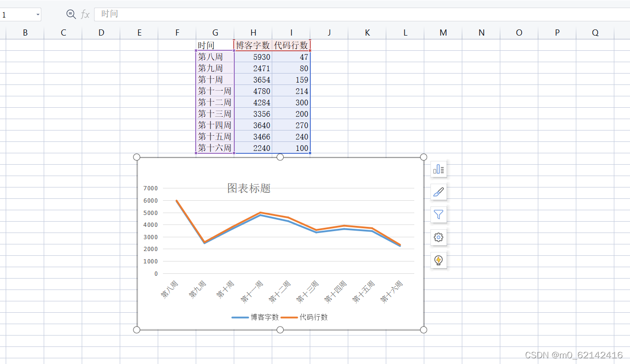
Task: Open the chart filter funnel button
Action: pos(439,215)
